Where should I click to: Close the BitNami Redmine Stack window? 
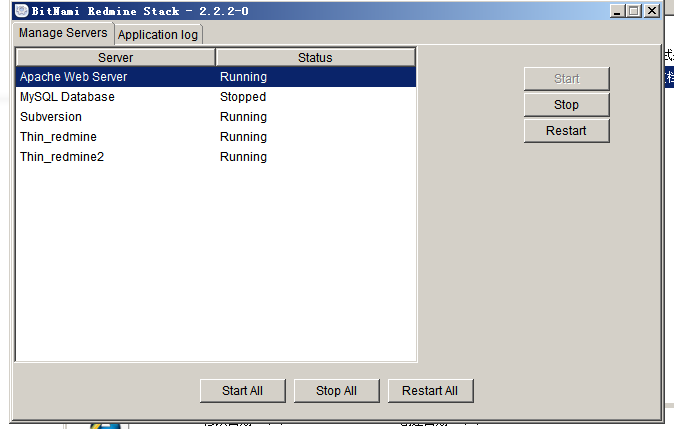click(652, 11)
